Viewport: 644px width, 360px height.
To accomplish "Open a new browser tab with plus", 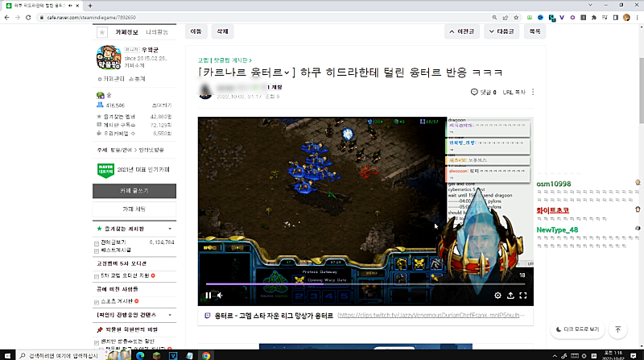I will pos(90,6).
